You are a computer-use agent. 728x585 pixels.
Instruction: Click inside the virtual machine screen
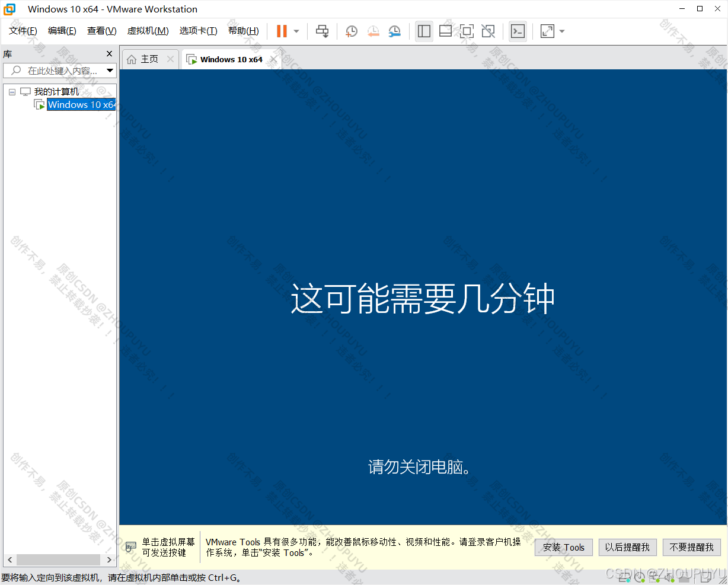click(423, 297)
